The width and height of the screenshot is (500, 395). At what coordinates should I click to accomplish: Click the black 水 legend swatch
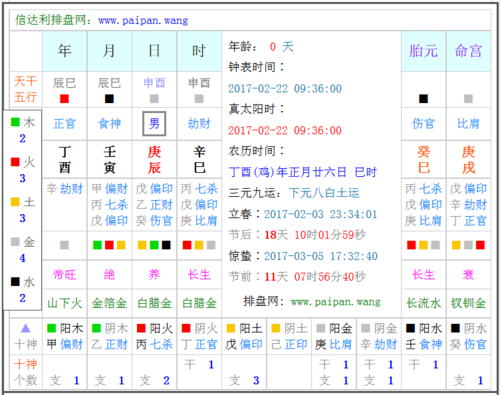[15, 282]
